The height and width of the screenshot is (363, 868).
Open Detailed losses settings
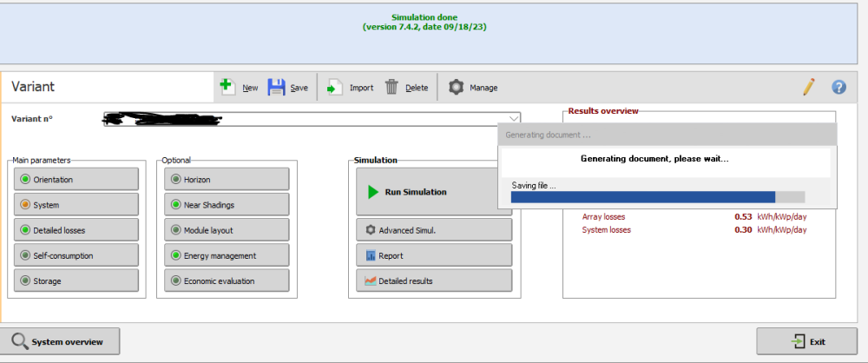(76, 229)
